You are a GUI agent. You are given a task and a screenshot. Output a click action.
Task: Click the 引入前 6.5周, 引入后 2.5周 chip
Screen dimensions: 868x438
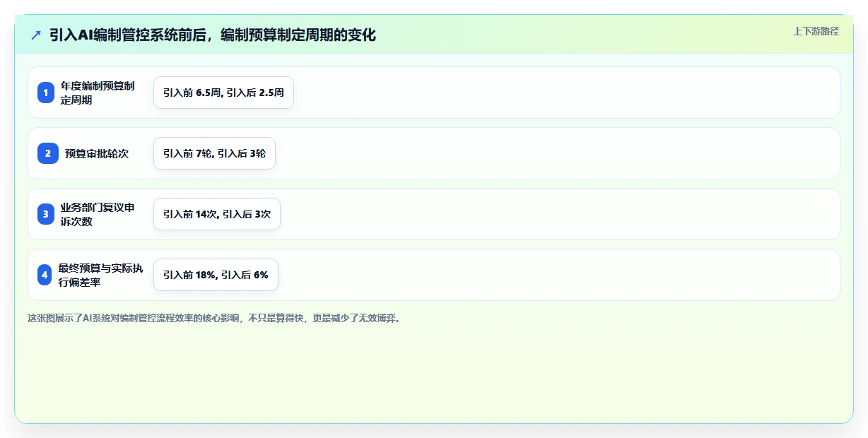pos(223,93)
